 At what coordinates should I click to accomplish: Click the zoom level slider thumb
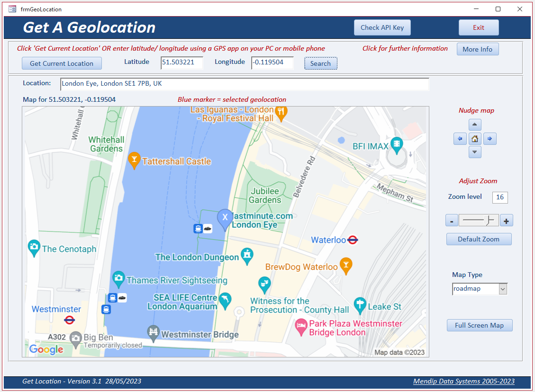coord(489,221)
